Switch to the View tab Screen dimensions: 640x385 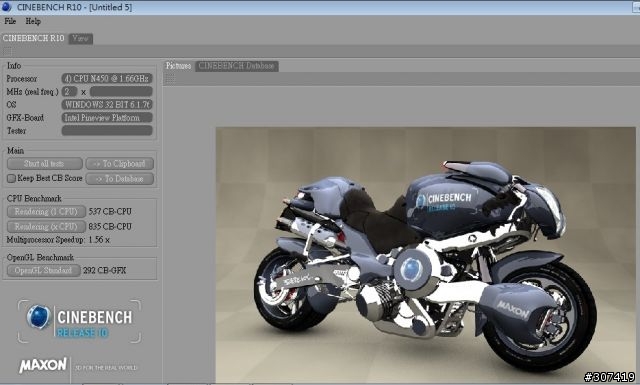80,38
